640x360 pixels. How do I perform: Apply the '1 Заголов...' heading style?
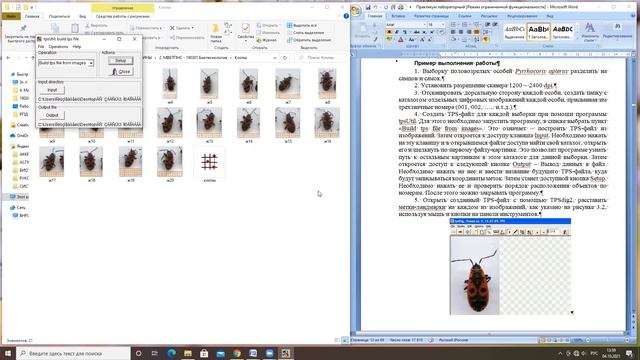pyautogui.click(x=538, y=32)
